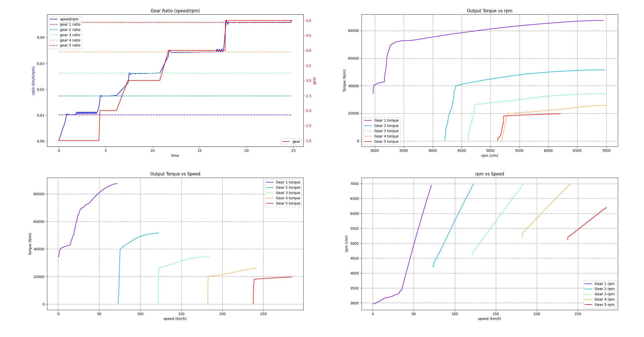Click the '6500' tick on Torque vs rpm x-axis

tap(577, 151)
